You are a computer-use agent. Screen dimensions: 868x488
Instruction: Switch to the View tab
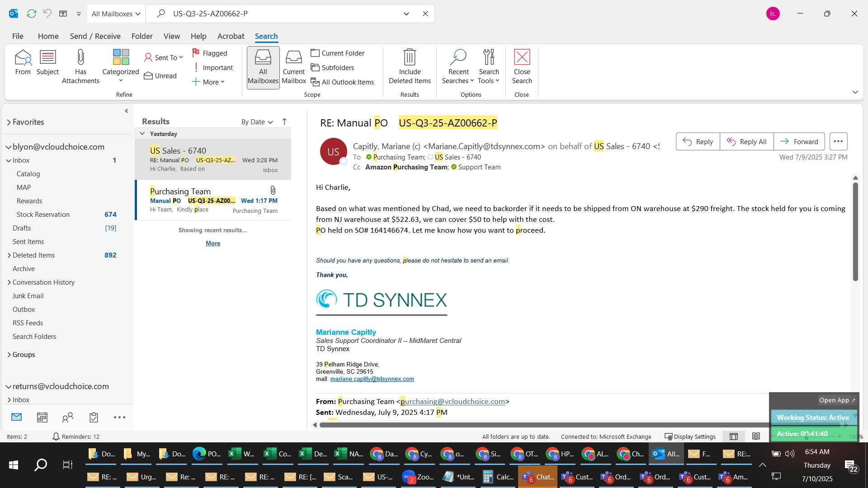click(171, 36)
